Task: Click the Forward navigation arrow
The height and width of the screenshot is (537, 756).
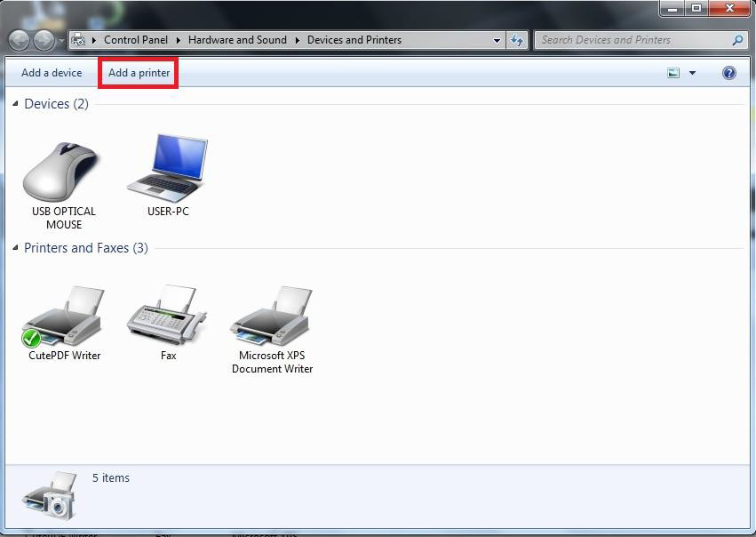Action: [43, 40]
